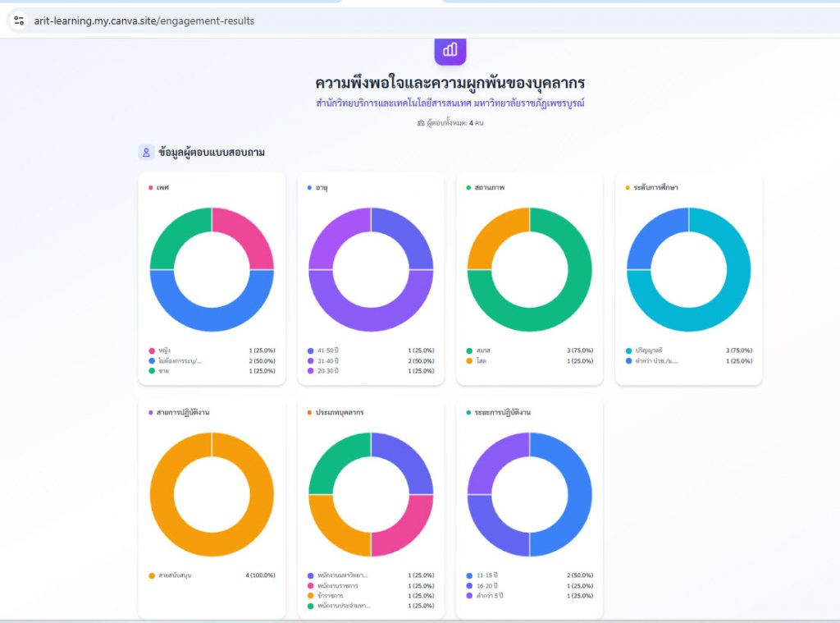This screenshot has height=623, width=840.
Task: Click the purple bar chart icon at top
Action: point(450,50)
